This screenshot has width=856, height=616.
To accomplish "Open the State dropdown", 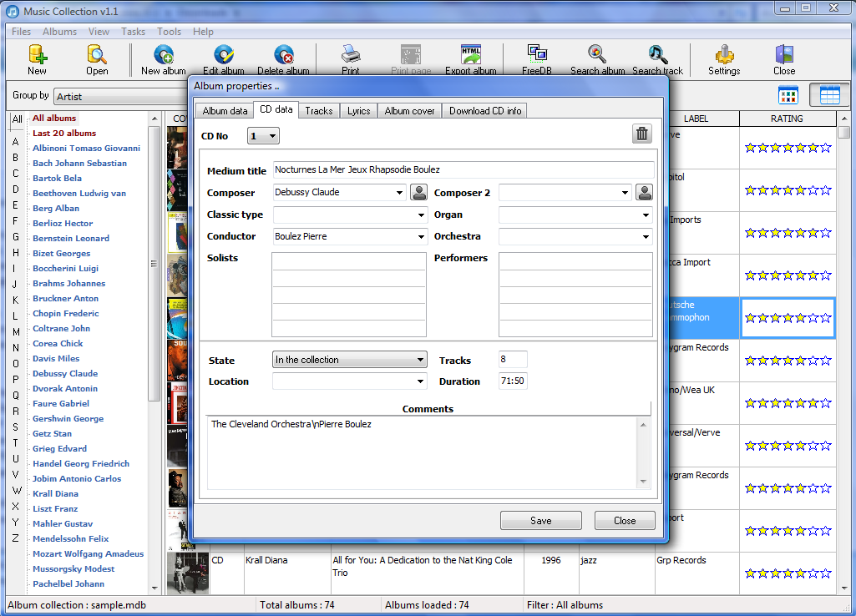I will point(349,360).
